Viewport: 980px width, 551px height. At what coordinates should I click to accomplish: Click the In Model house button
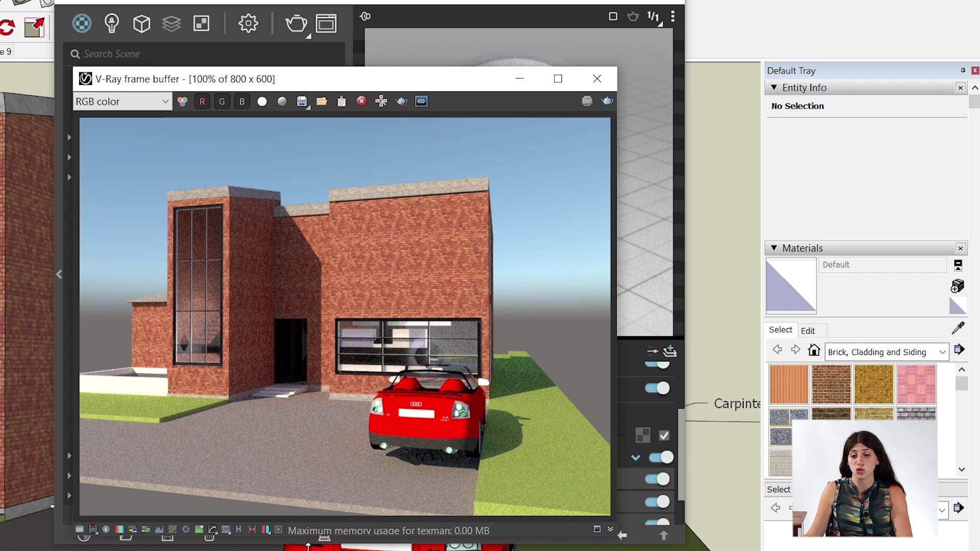click(x=814, y=350)
